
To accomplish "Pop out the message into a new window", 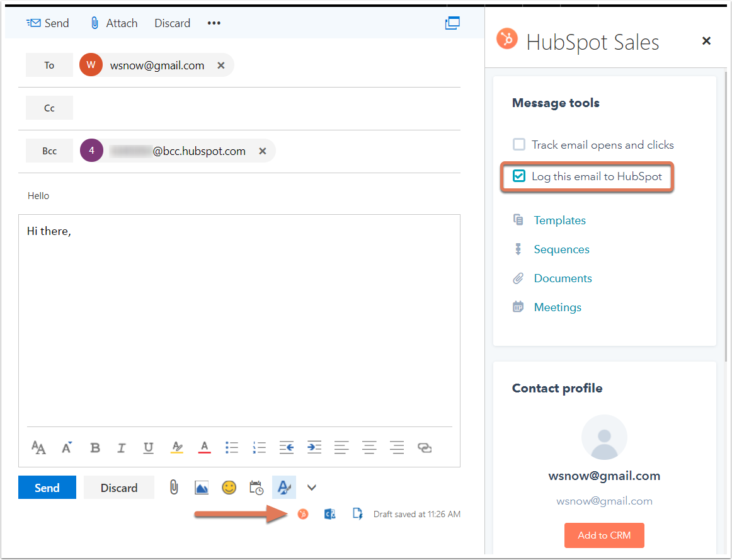I will (x=452, y=23).
